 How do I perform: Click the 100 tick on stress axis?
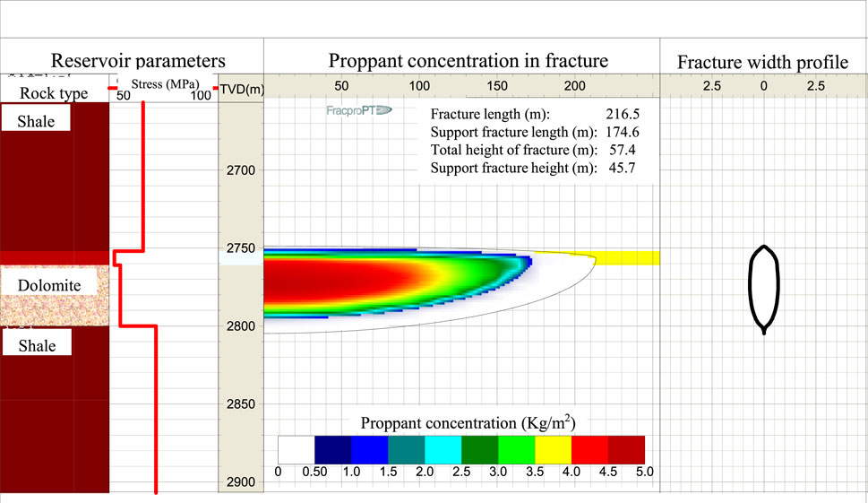(201, 95)
